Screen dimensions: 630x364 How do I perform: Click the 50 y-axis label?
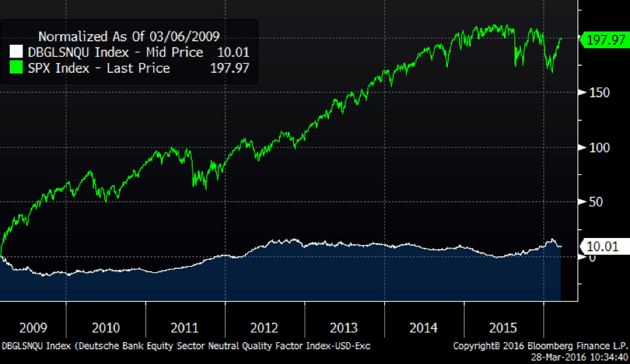click(596, 202)
